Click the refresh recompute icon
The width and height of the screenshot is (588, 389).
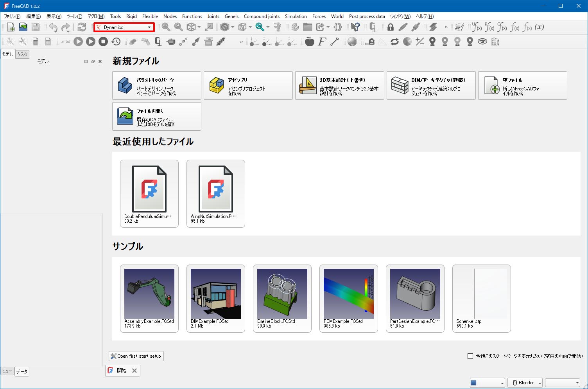pos(82,27)
